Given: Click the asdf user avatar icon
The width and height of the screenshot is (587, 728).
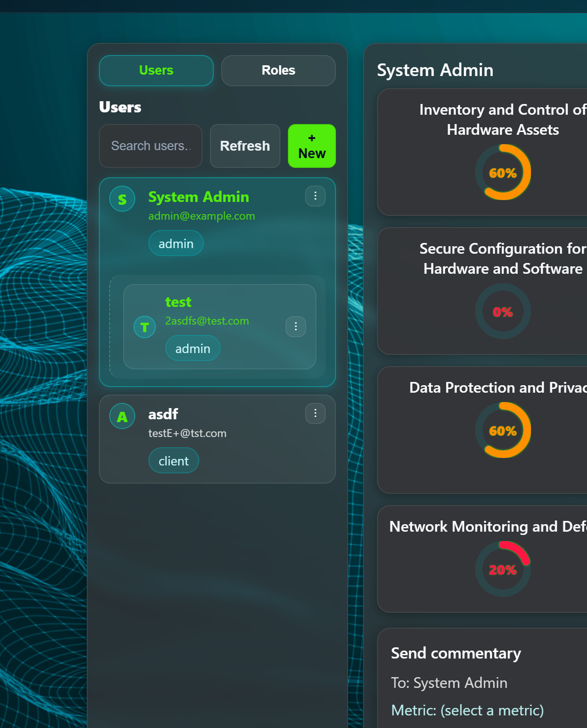Looking at the screenshot, I should point(122,416).
